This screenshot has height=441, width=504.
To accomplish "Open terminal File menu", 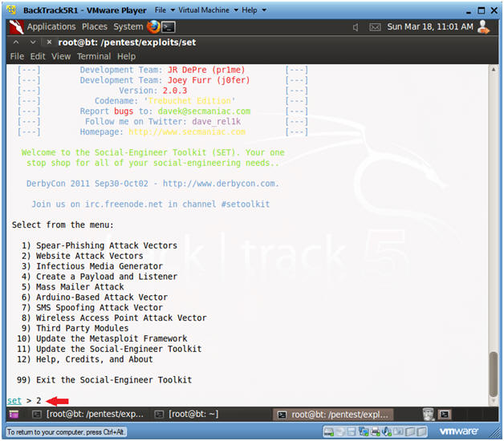I will click(x=17, y=57).
